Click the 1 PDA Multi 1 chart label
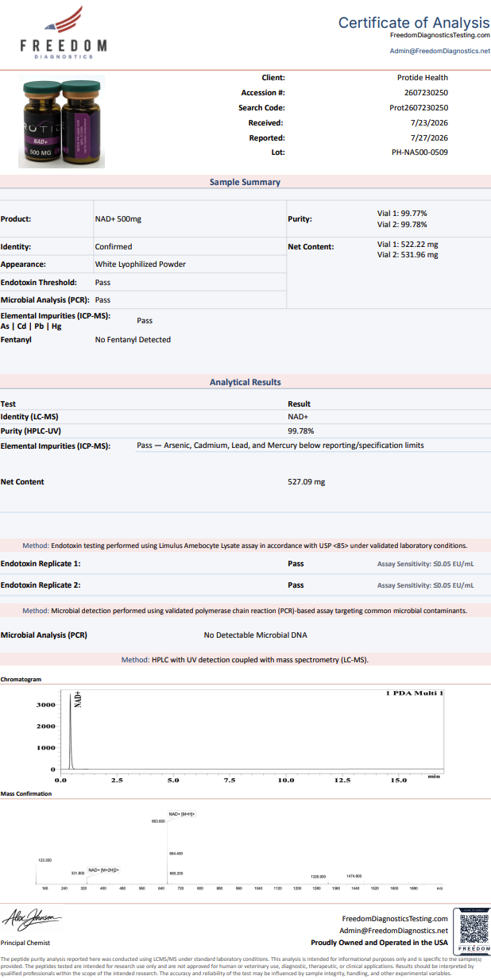Image resolution: width=491 pixels, height=980 pixels. click(415, 693)
